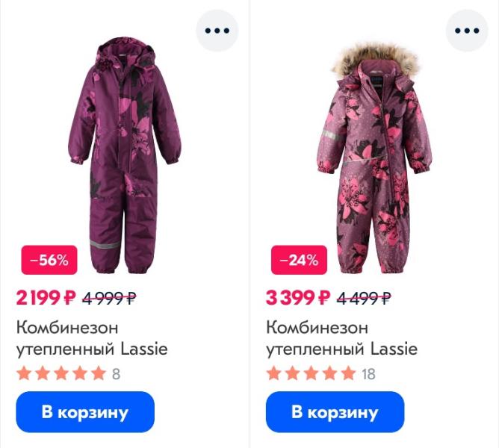Open second product title Комбинезон утепленный Lassie

click(x=342, y=338)
